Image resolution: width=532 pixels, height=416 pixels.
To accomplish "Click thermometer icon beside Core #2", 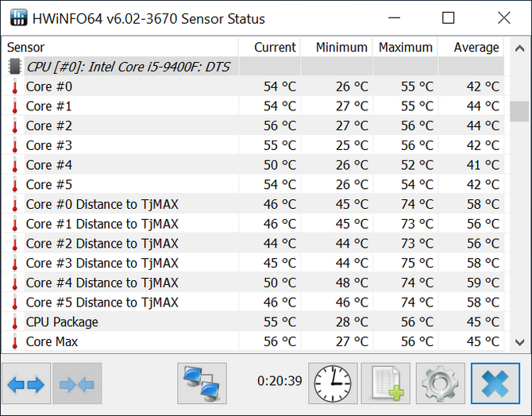I will click(14, 125).
